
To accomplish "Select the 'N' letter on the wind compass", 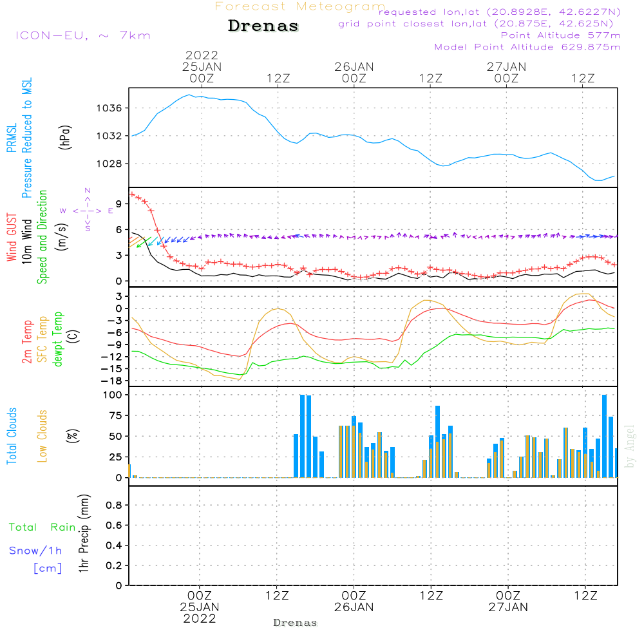I will (x=88, y=191).
